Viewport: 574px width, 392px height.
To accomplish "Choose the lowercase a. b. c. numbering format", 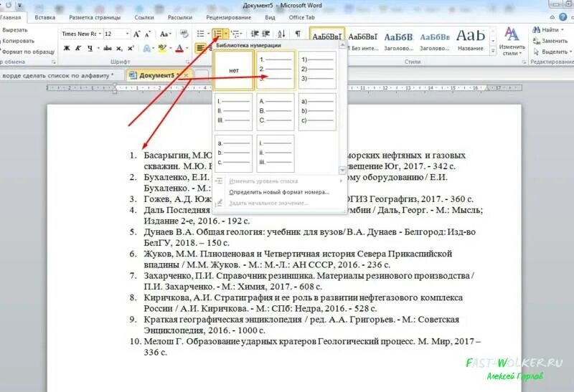I will coord(234,153).
